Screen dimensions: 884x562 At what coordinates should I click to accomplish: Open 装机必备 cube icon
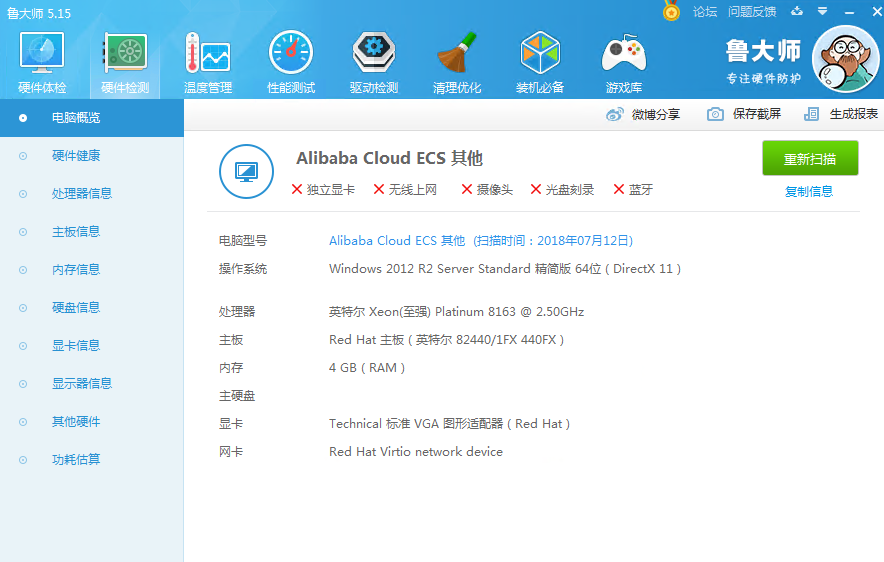coord(540,54)
